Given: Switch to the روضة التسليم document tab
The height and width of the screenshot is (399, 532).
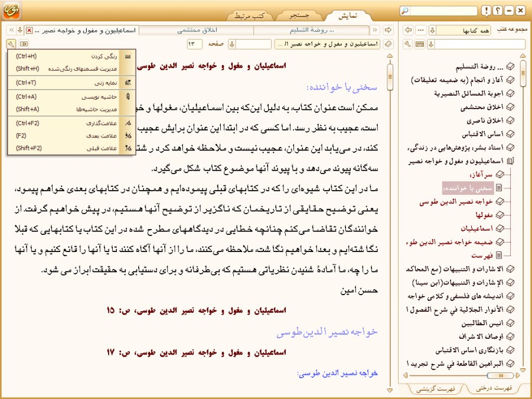Looking at the screenshot, I should click(x=312, y=30).
